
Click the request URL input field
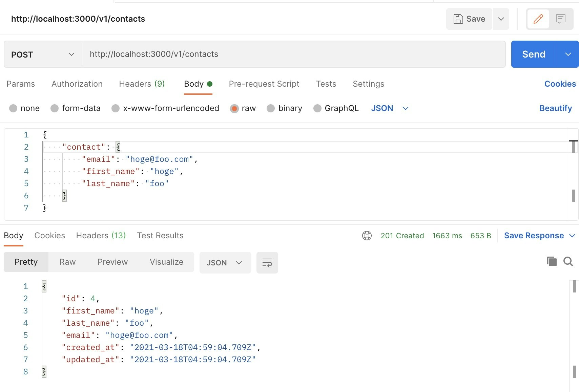pyautogui.click(x=293, y=55)
